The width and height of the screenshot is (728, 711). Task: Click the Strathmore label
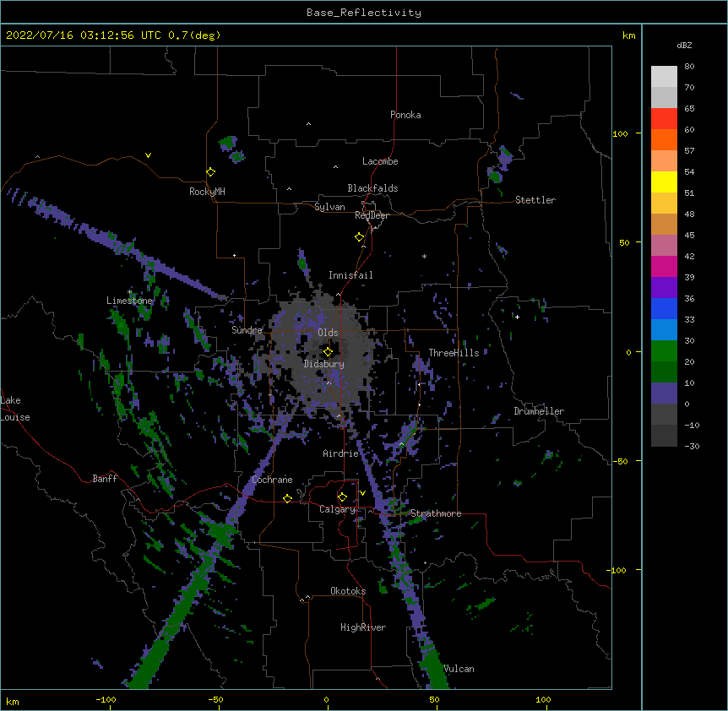(436, 513)
